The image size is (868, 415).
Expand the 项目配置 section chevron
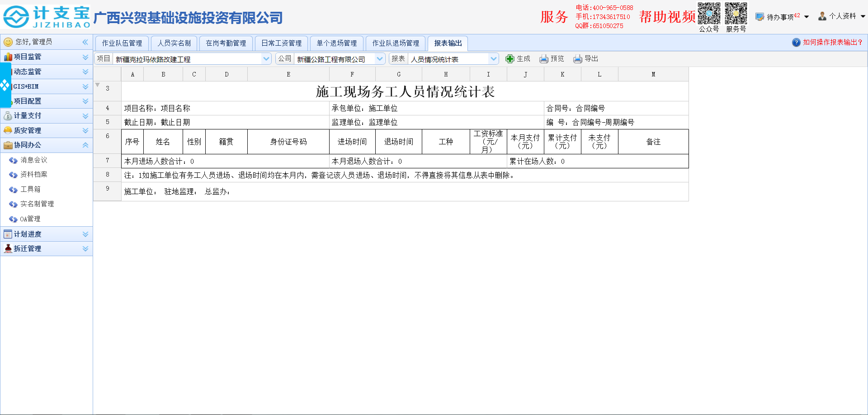click(85, 101)
